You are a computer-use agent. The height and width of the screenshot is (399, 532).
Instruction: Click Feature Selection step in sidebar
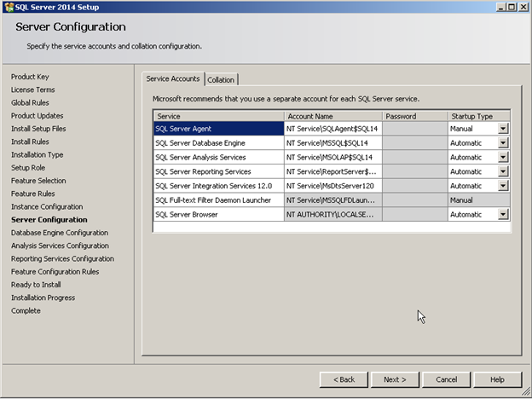tap(38, 181)
